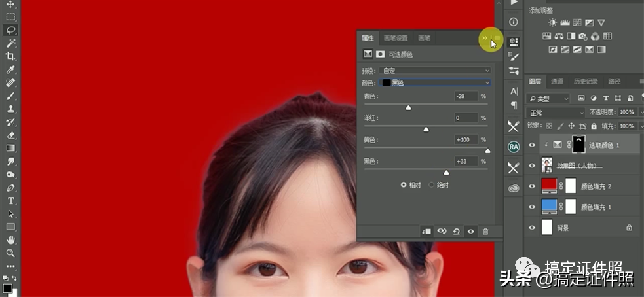Add a Levels adjustment

[x=565, y=22]
